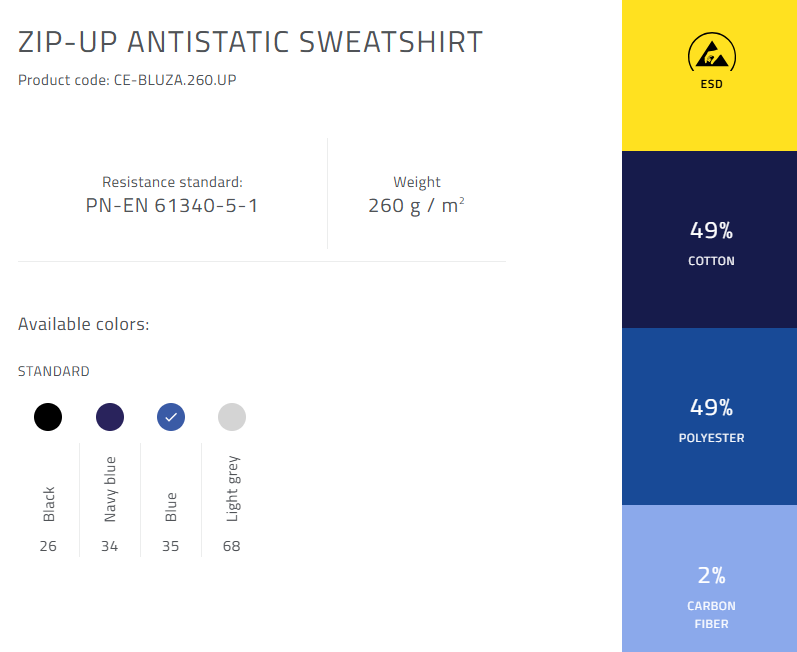This screenshot has height=652, width=797.
Task: Click the yellow ESD tile label
Action: [712, 84]
